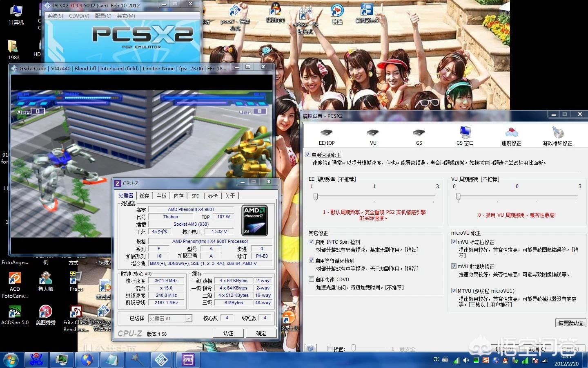This screenshot has height=368, width=588.
Task: Open the 系统(S) menu in PCSX2
Action: pyautogui.click(x=55, y=16)
